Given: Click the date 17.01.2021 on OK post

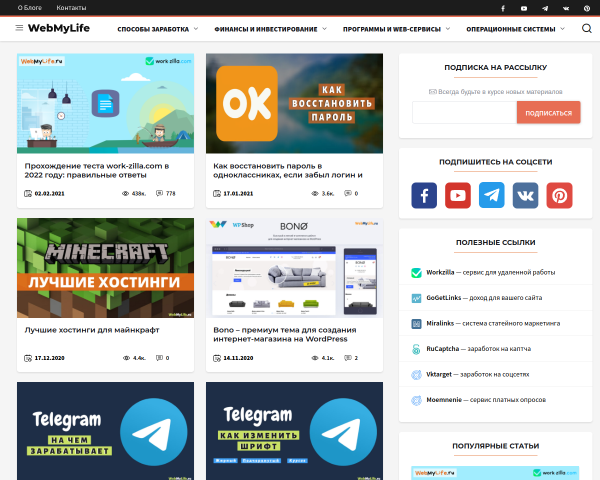Looking at the screenshot, I should pos(238,194).
